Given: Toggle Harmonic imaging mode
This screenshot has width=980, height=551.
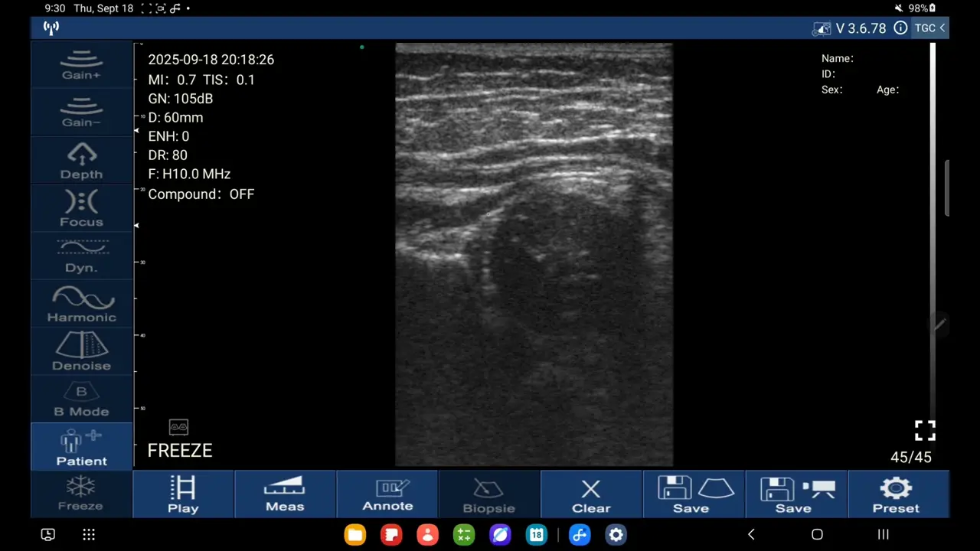Looking at the screenshot, I should pos(81,303).
